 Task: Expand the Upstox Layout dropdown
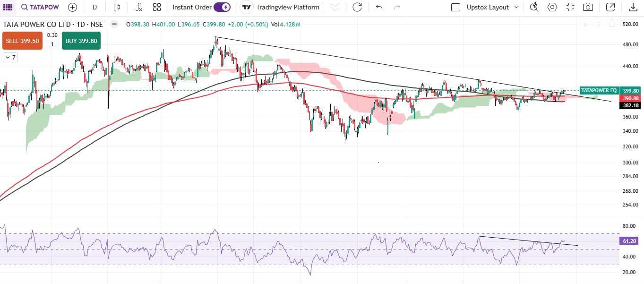[x=516, y=7]
